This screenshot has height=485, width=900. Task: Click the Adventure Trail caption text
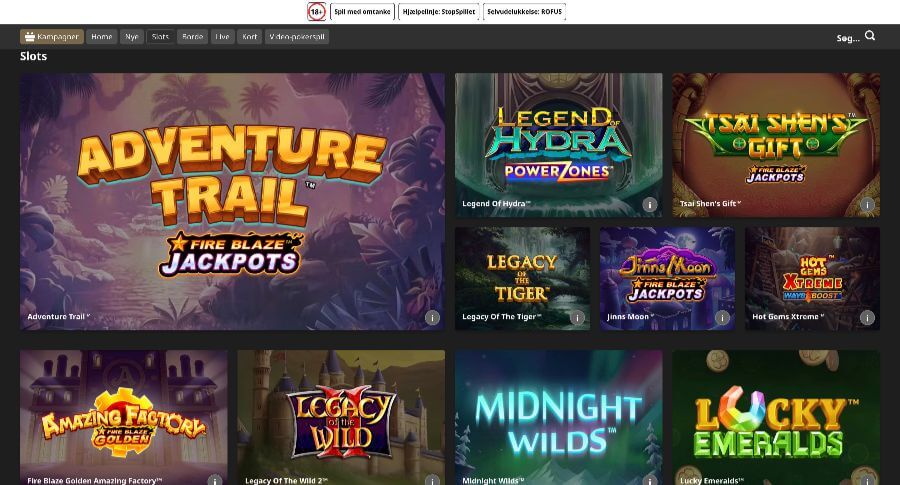[x=59, y=316]
